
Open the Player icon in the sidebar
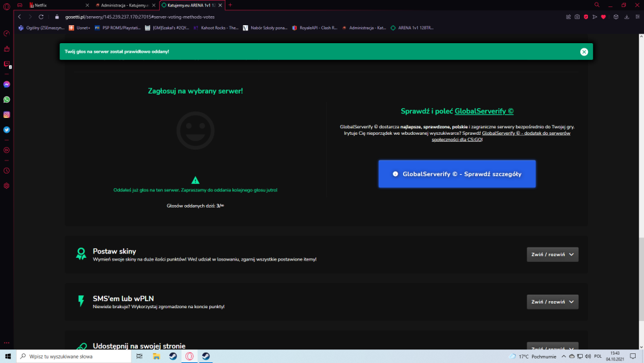click(x=6, y=150)
